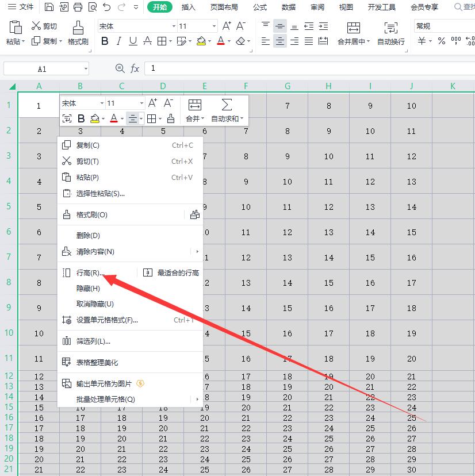Image resolution: width=475 pixels, height=476 pixels.
Task: Click the percent style icon
Action: pos(442,41)
